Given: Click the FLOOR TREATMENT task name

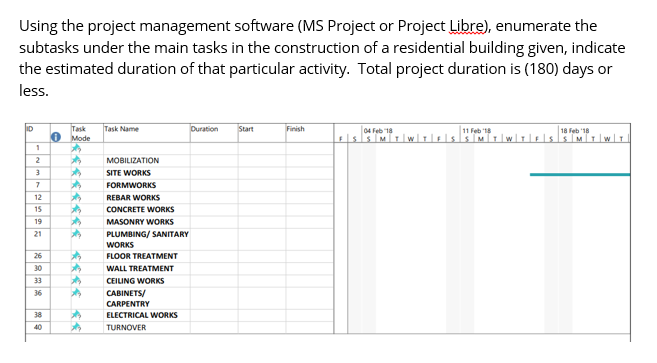Looking at the screenshot, I should click(x=142, y=256).
